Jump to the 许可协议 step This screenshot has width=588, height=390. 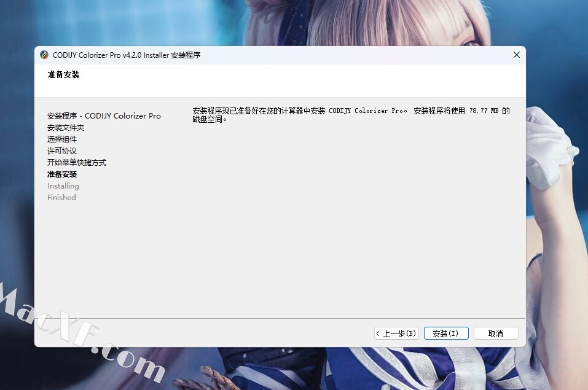tap(62, 151)
